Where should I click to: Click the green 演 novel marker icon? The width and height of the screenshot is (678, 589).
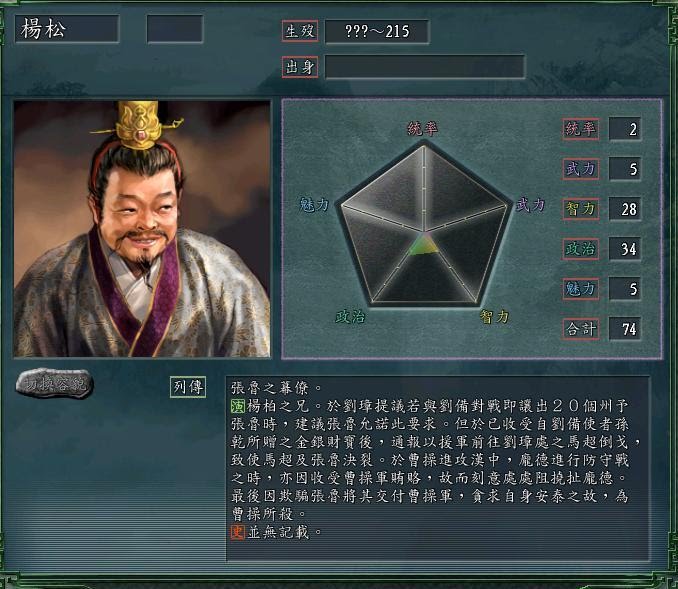(238, 406)
